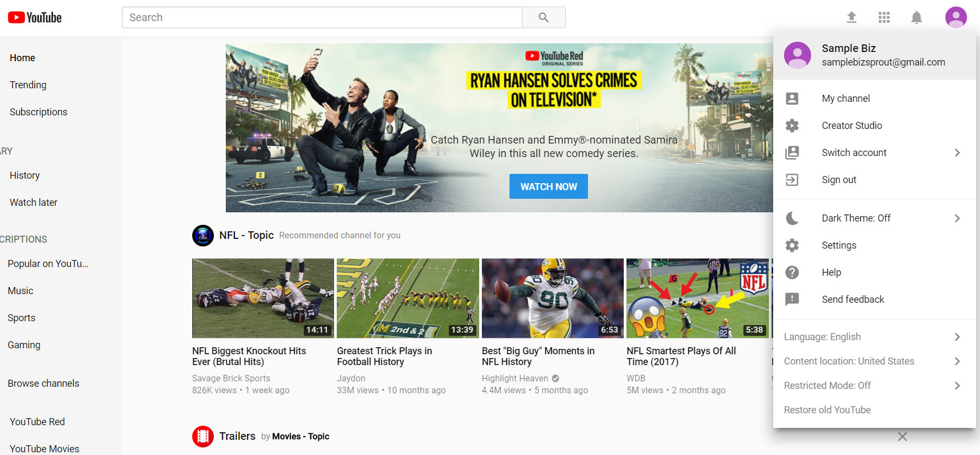Screen dimensions: 980x455
Task: Click Ryan Hansen Solves Crimes banner title
Action: 553,90
